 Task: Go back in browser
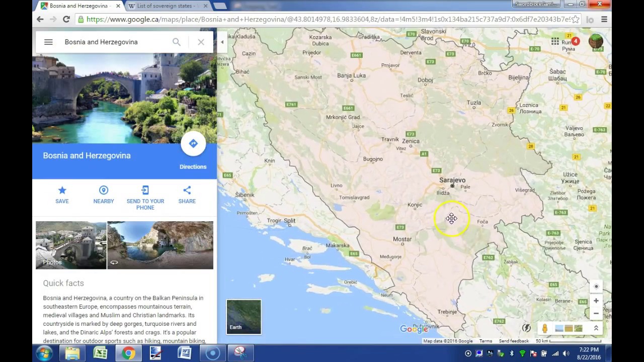40,19
